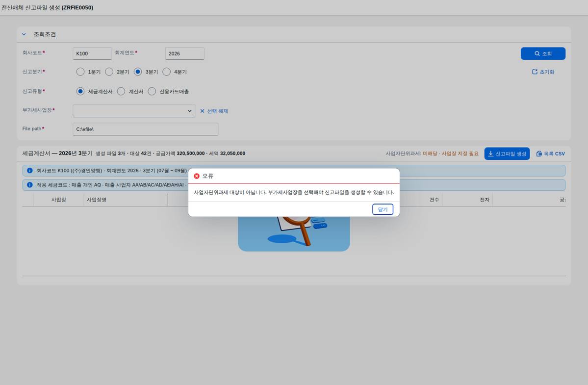
Task: Choose 계산서 report type
Action: [121, 91]
